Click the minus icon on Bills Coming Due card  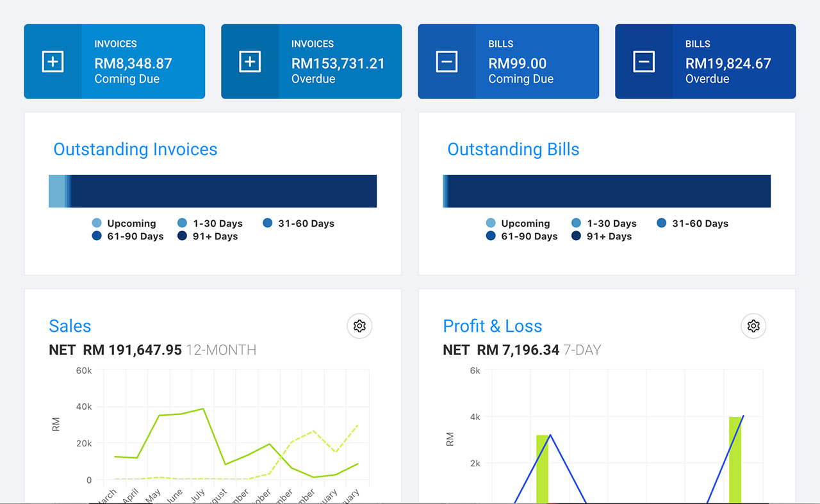[447, 61]
